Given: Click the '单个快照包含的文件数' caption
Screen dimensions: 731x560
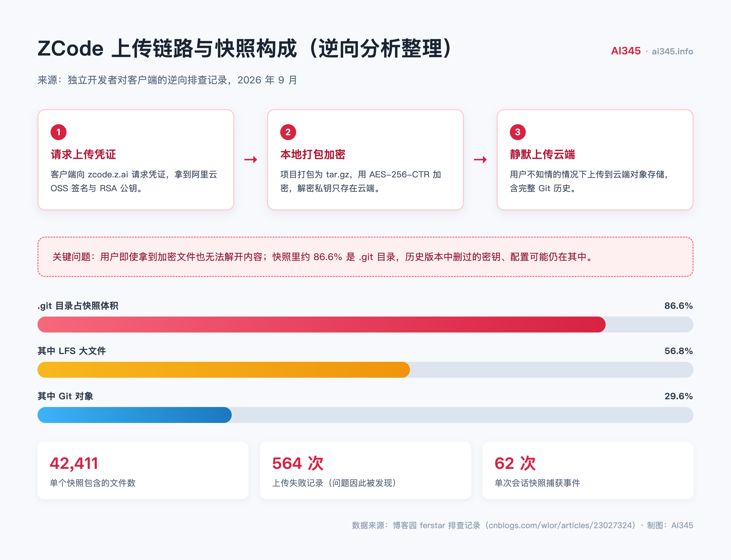Looking at the screenshot, I should point(93,483).
